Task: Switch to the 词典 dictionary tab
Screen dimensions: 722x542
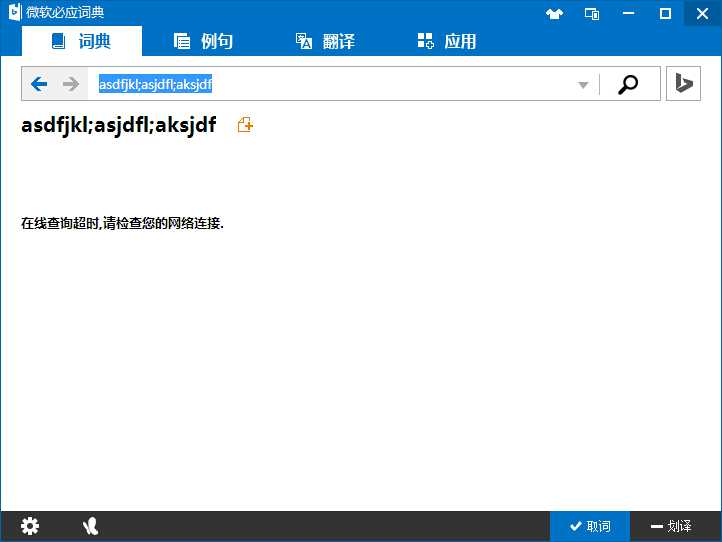Action: tap(82, 41)
